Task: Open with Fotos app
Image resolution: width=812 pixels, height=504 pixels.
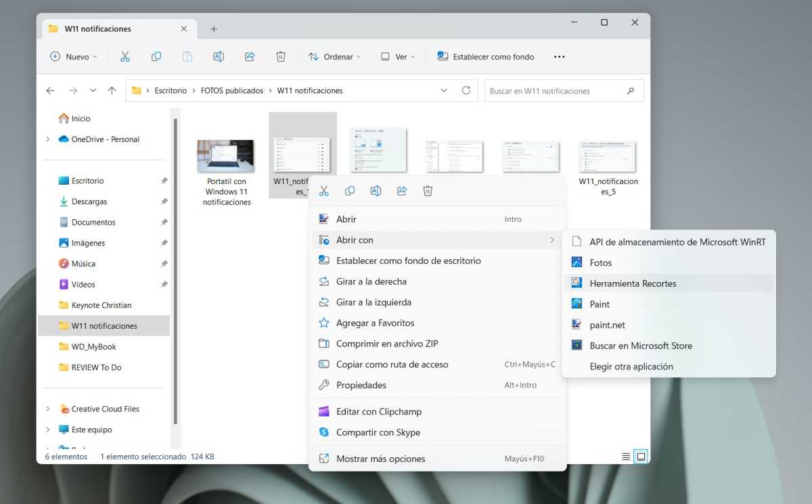Action: click(669, 262)
